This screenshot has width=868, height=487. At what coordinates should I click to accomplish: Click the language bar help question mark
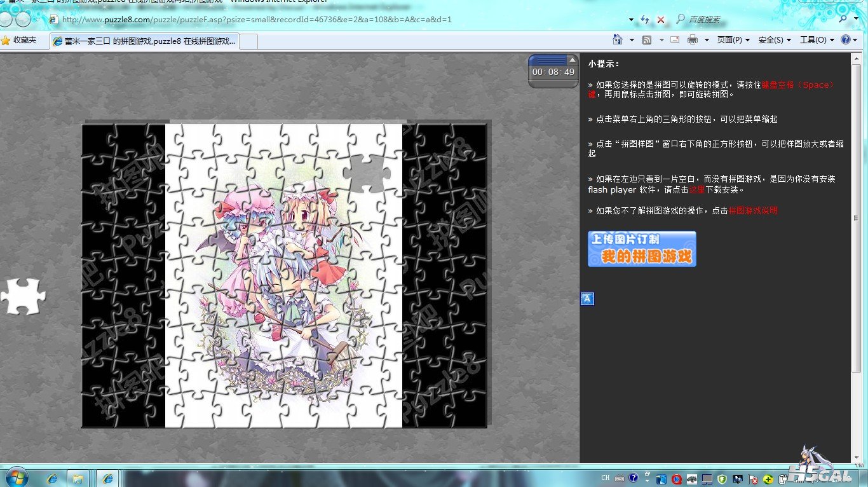(x=634, y=477)
